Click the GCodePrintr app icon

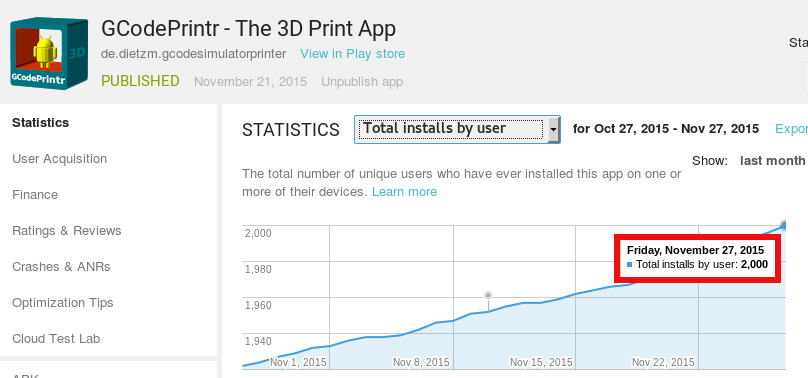tap(49, 53)
